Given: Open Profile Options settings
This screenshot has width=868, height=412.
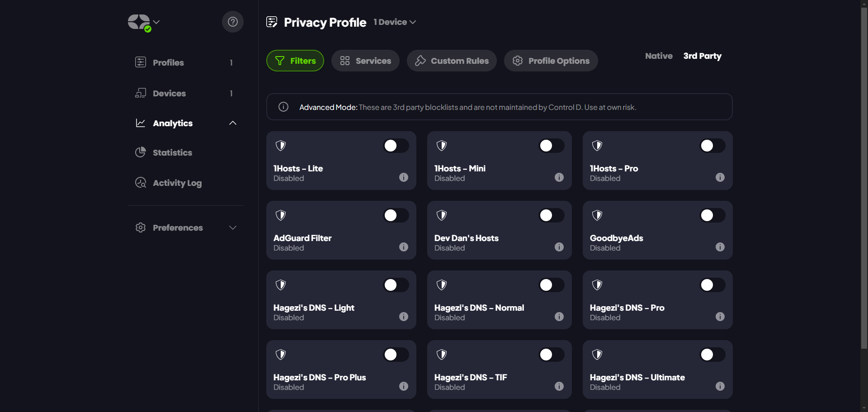Looking at the screenshot, I should click(x=551, y=61).
